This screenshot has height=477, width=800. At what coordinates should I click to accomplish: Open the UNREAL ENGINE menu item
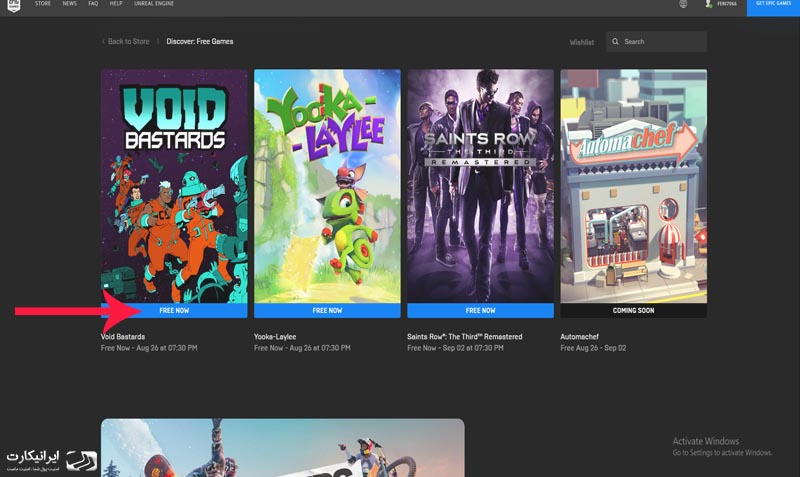(154, 4)
